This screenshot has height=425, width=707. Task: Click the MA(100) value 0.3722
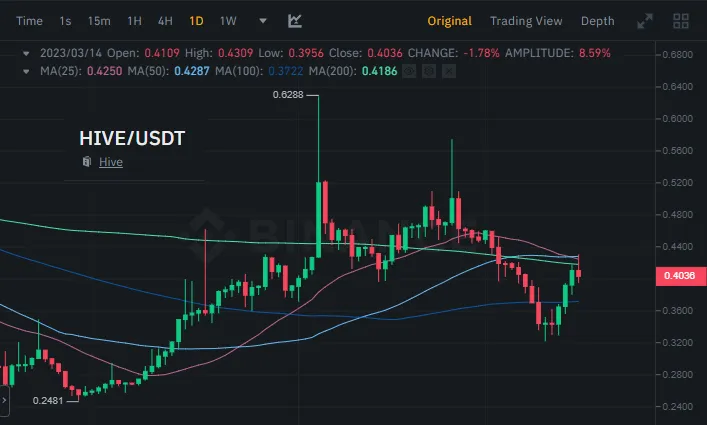[286, 71]
